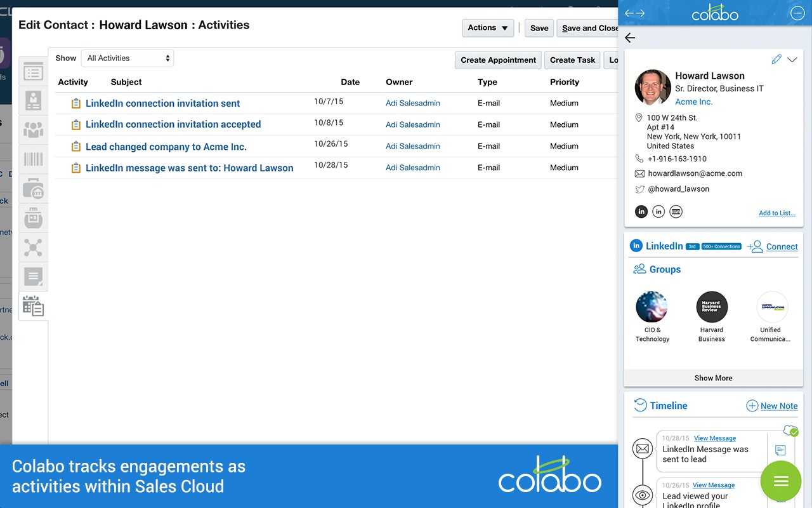The width and height of the screenshot is (812, 508).
Task: Click the eye timeline marker
Action: [x=643, y=495]
